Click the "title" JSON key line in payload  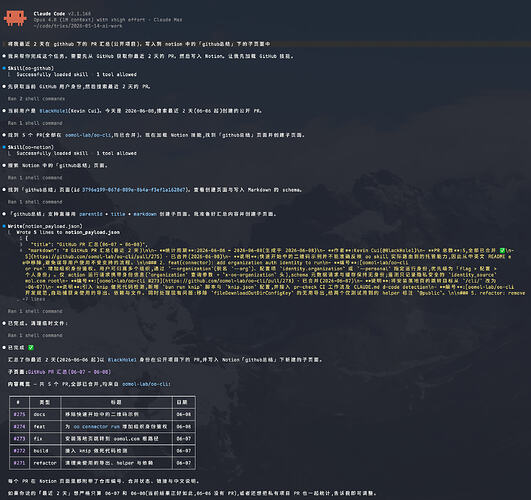tap(89, 245)
